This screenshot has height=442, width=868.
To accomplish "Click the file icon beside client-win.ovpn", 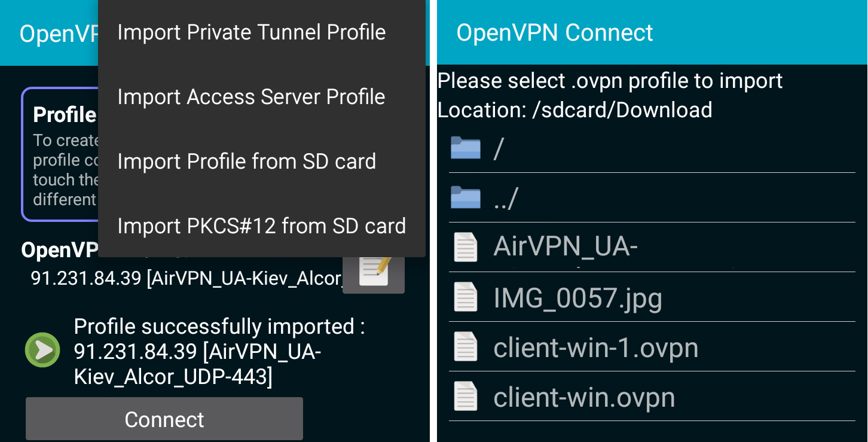I will [465, 397].
